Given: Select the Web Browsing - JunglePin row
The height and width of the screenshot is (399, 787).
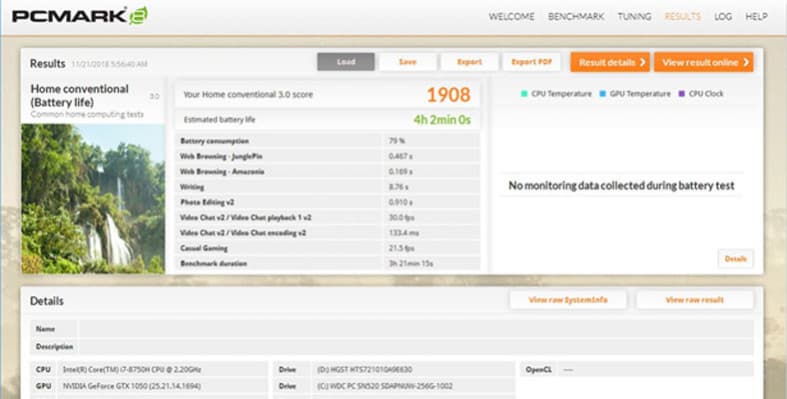Looking at the screenshot, I should click(327, 157).
